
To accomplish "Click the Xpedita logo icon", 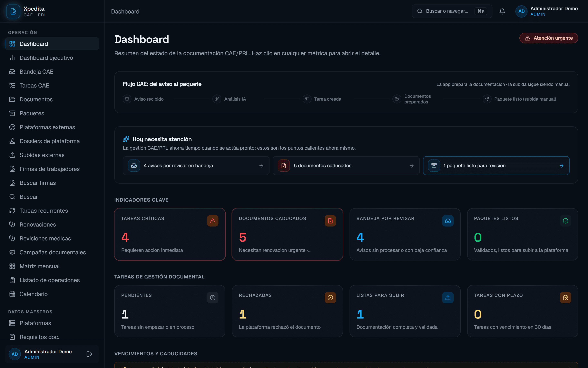I will click(x=13, y=11).
